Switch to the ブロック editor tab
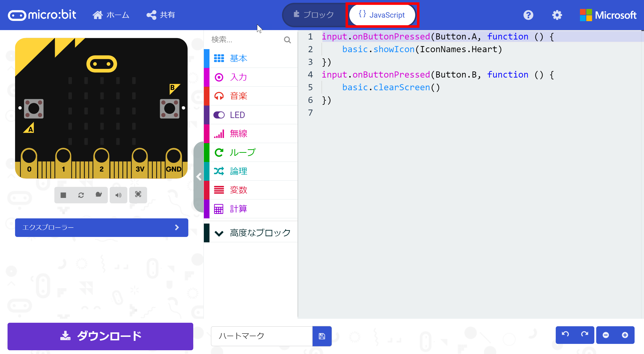The width and height of the screenshot is (644, 354). tap(318, 15)
